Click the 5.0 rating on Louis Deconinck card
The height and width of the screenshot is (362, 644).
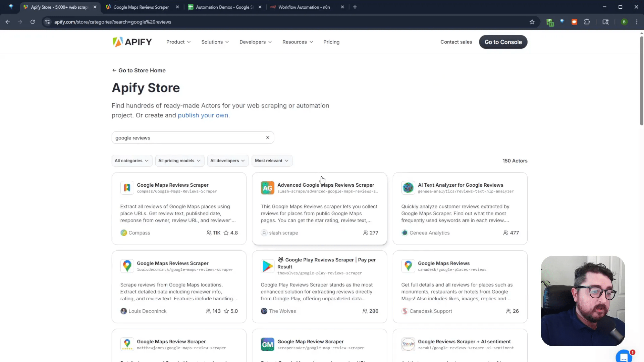231,311
